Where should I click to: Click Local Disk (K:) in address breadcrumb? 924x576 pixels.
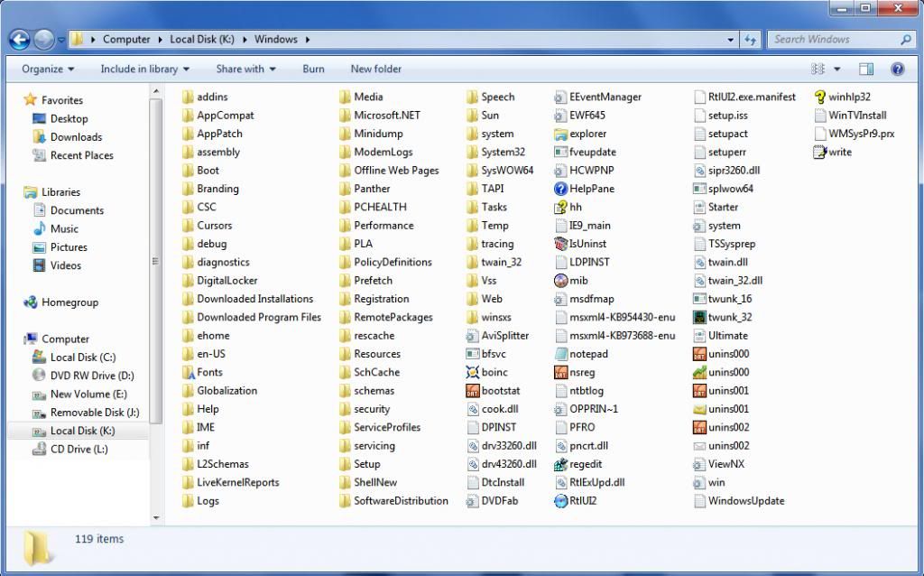pyautogui.click(x=202, y=40)
